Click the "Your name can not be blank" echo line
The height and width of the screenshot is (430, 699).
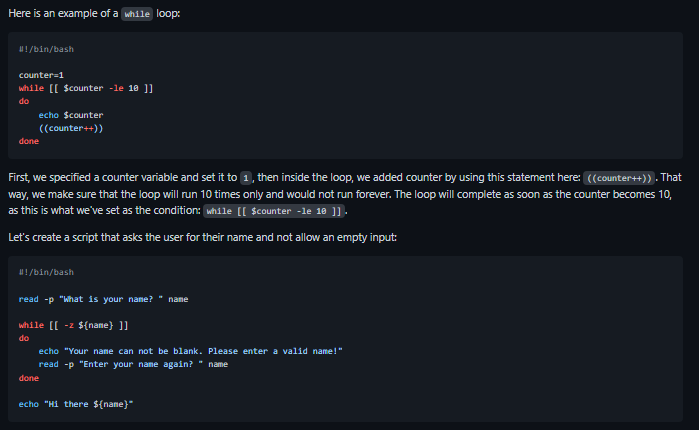pos(190,351)
